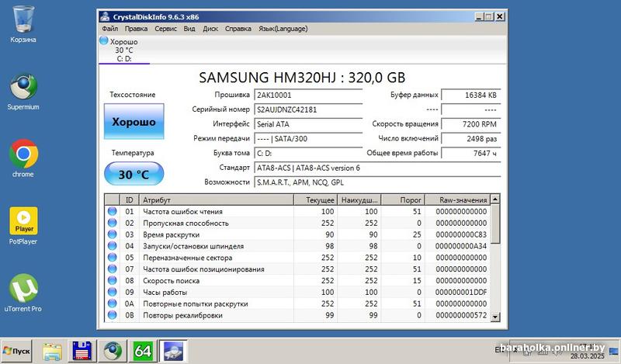Image resolution: width=621 pixels, height=364 pixels.
Task: Click status orb for attribute 03
Action: pos(112,234)
